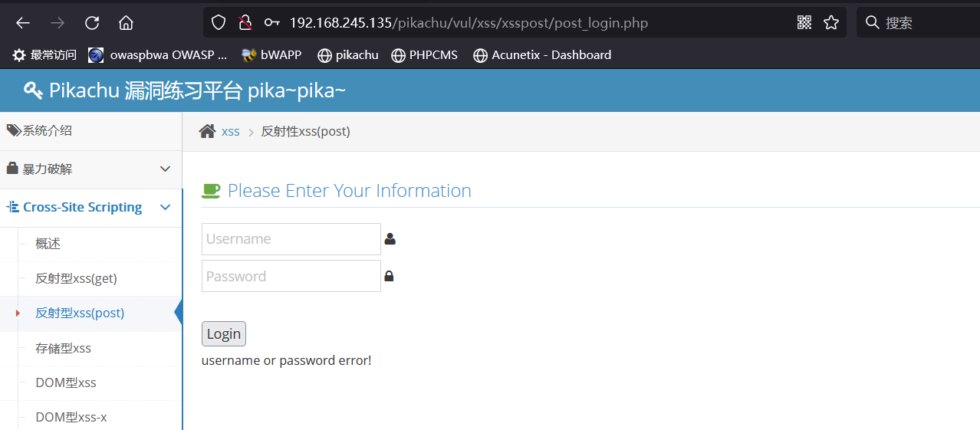Reload the current page
Image resolution: width=980 pixels, height=430 pixels.
pos(92,23)
